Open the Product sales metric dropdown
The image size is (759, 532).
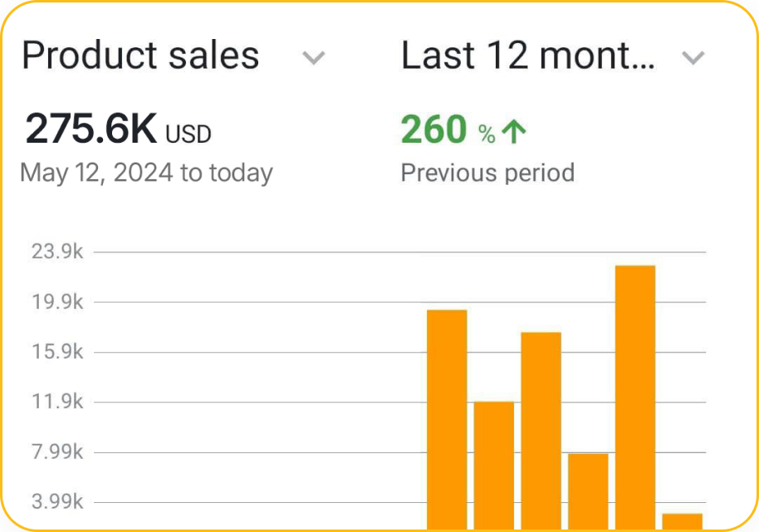174,56
